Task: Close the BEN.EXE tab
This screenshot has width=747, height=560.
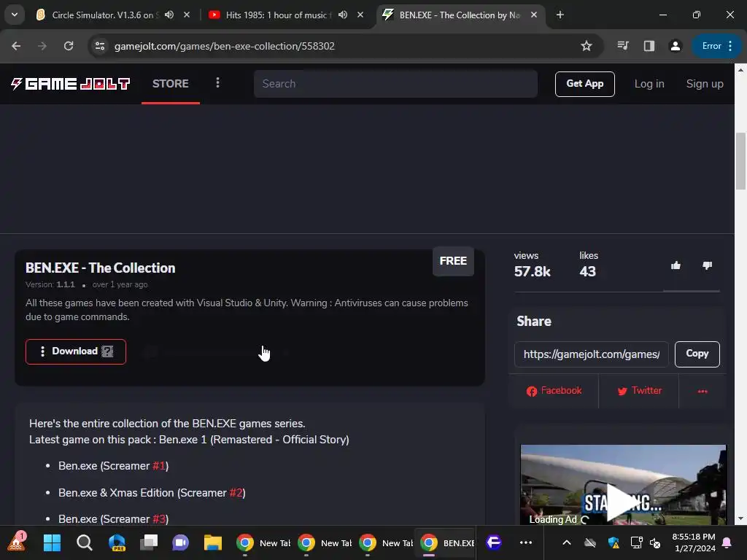Action: tap(534, 15)
